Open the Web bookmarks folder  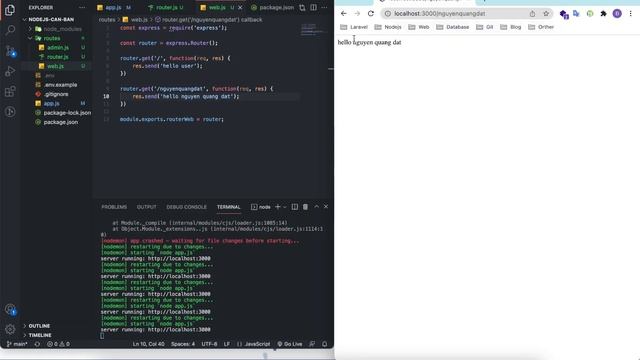[419, 27]
